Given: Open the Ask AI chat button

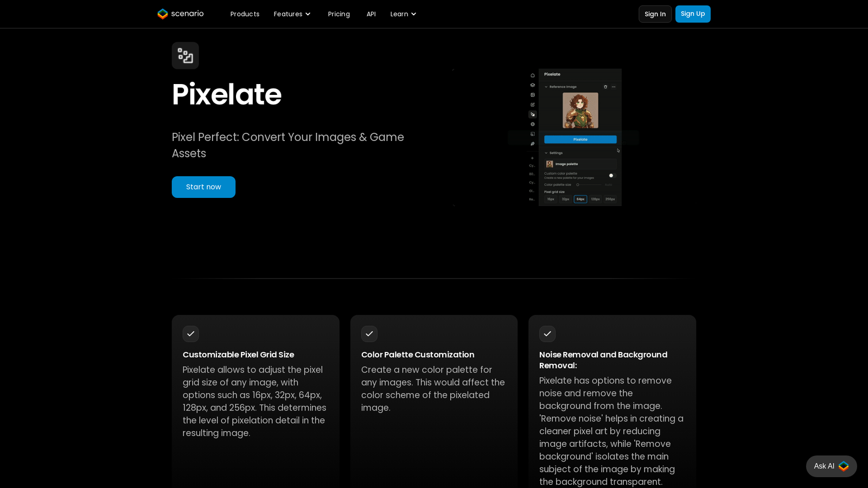Looking at the screenshot, I should click(831, 466).
